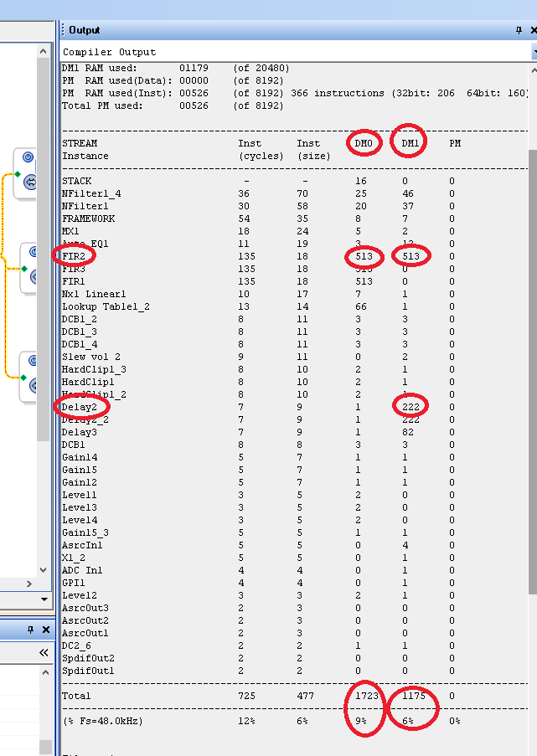Click power icon on the bottom schematic block
The height and width of the screenshot is (756, 537).
(33, 362)
